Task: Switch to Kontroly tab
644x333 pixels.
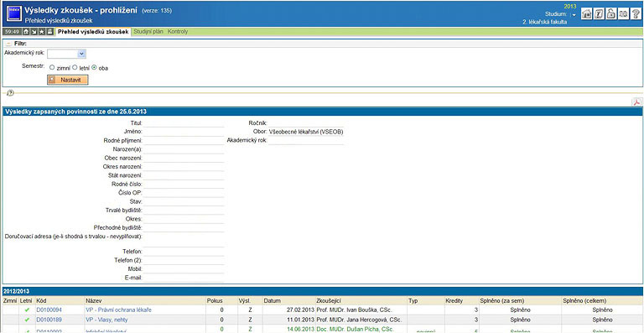Action: (178, 32)
